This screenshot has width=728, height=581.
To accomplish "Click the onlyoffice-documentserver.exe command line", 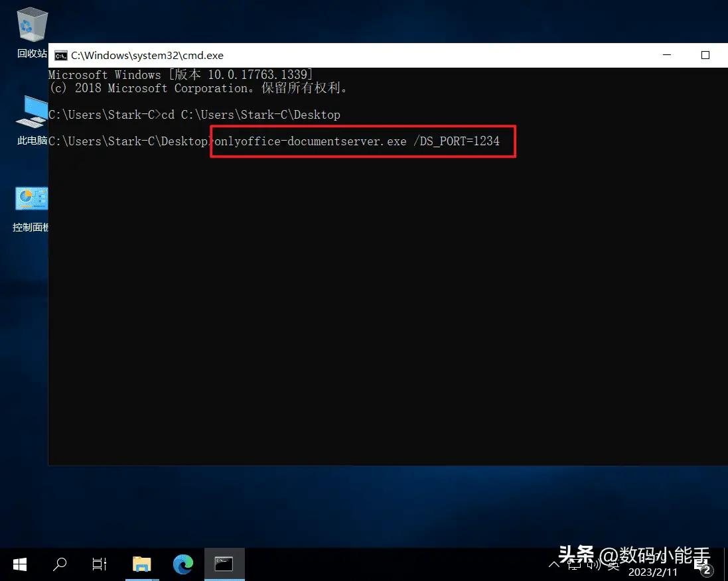I will (356, 141).
